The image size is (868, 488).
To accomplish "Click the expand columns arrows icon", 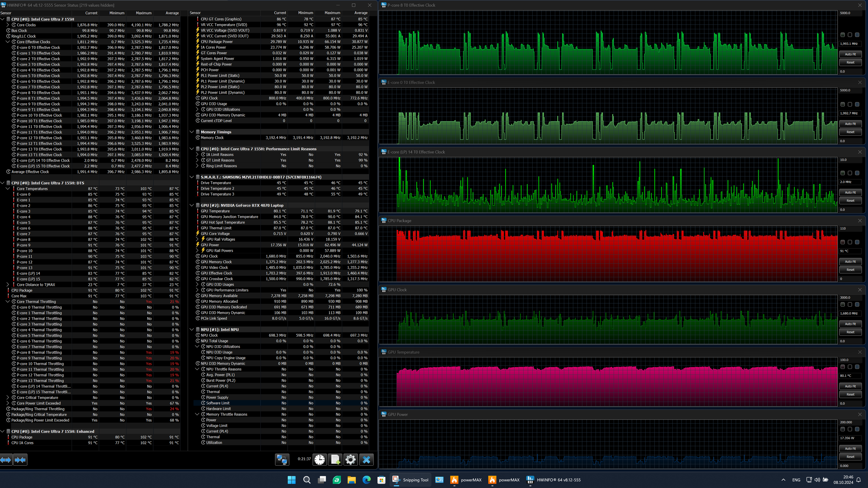I will pyautogui.click(x=6, y=460).
